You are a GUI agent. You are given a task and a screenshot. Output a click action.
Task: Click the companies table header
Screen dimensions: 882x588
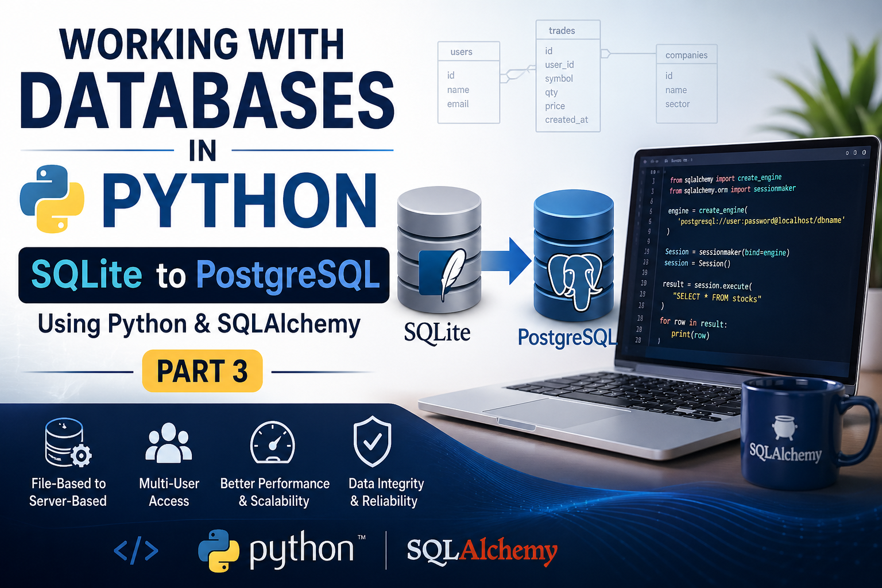[x=687, y=55]
